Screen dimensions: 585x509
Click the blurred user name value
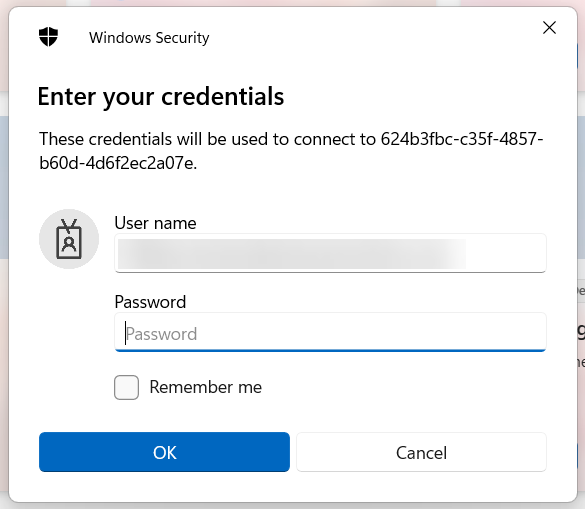pyautogui.click(x=292, y=254)
